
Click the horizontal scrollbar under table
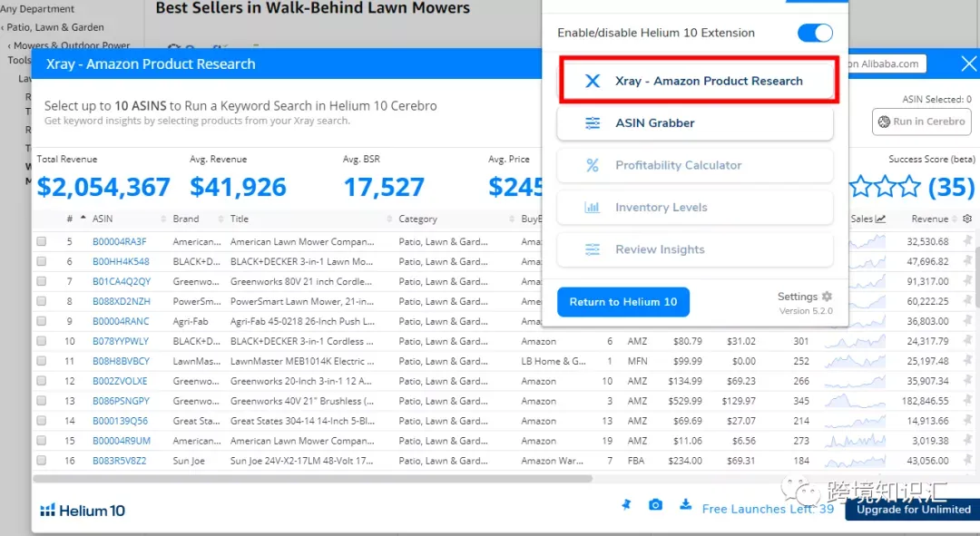pos(312,479)
